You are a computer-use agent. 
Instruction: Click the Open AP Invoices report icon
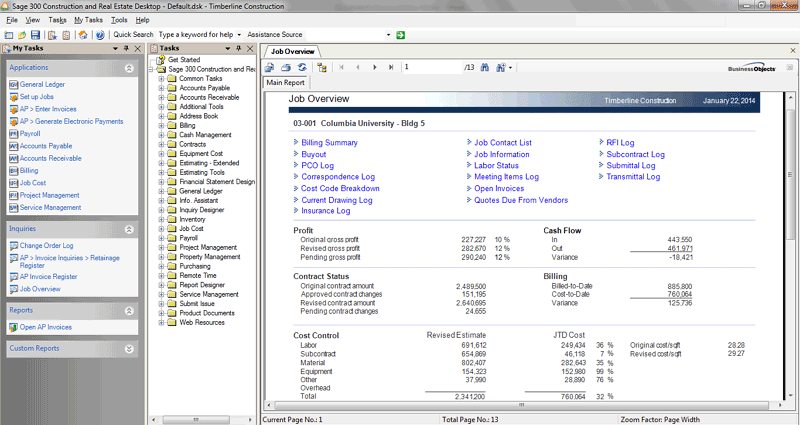tap(14, 327)
